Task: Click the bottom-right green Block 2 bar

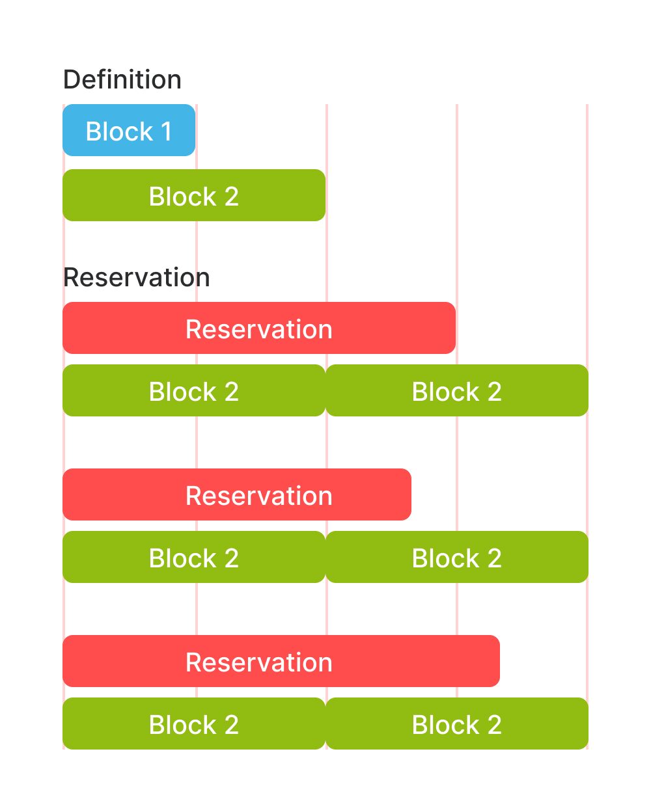Action: click(x=457, y=724)
